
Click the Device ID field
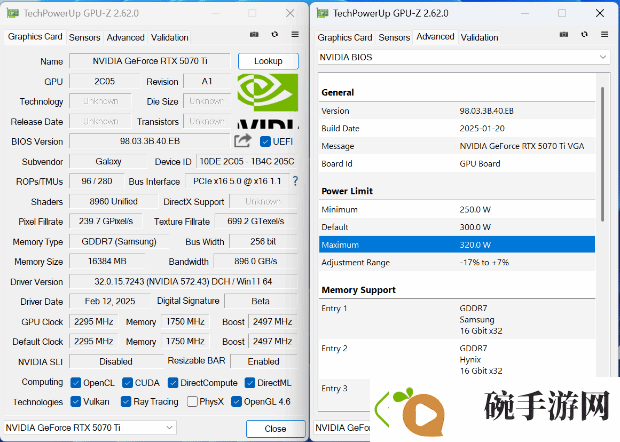pos(247,161)
